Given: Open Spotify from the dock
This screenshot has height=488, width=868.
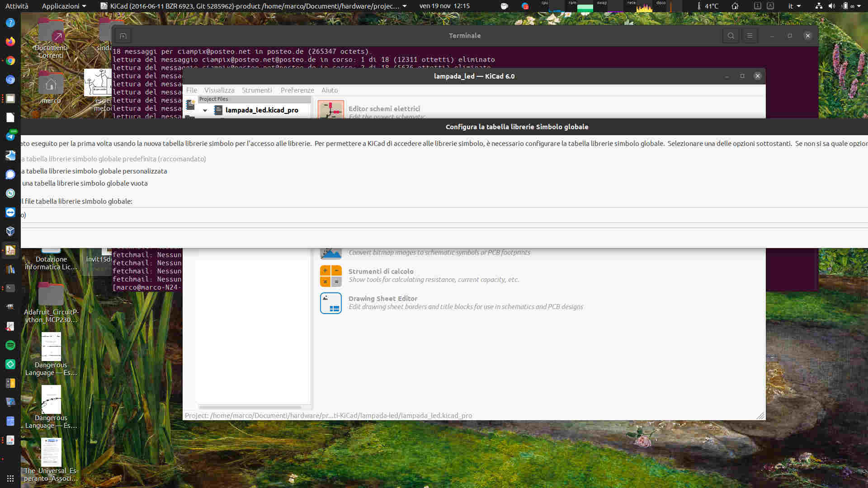Looking at the screenshot, I should (x=10, y=345).
